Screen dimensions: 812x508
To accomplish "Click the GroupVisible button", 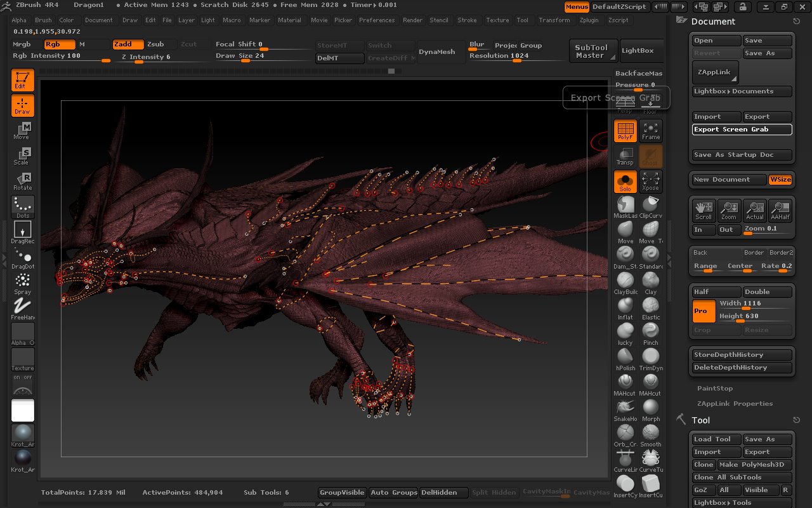I will (x=342, y=493).
